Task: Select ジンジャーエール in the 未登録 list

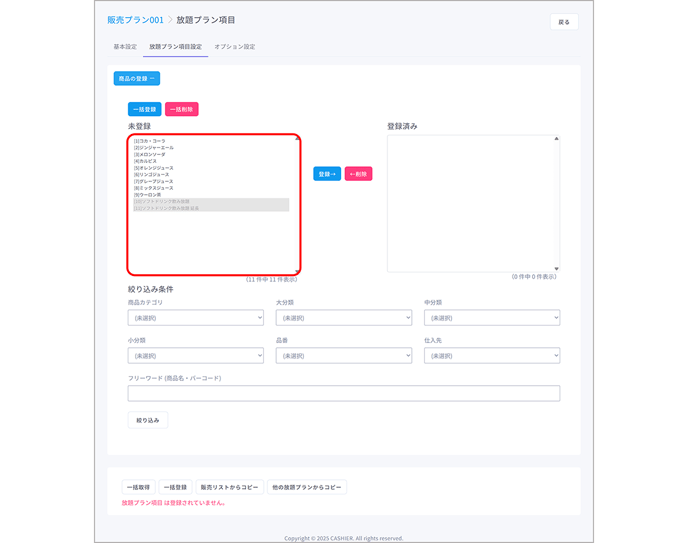Action: click(211, 148)
